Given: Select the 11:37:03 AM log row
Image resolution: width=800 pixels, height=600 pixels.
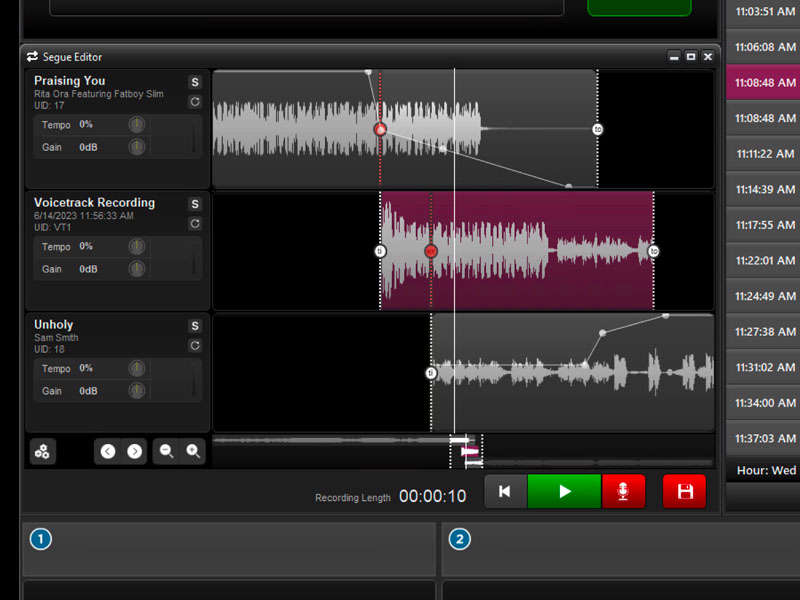Looking at the screenshot, I should coord(763,438).
